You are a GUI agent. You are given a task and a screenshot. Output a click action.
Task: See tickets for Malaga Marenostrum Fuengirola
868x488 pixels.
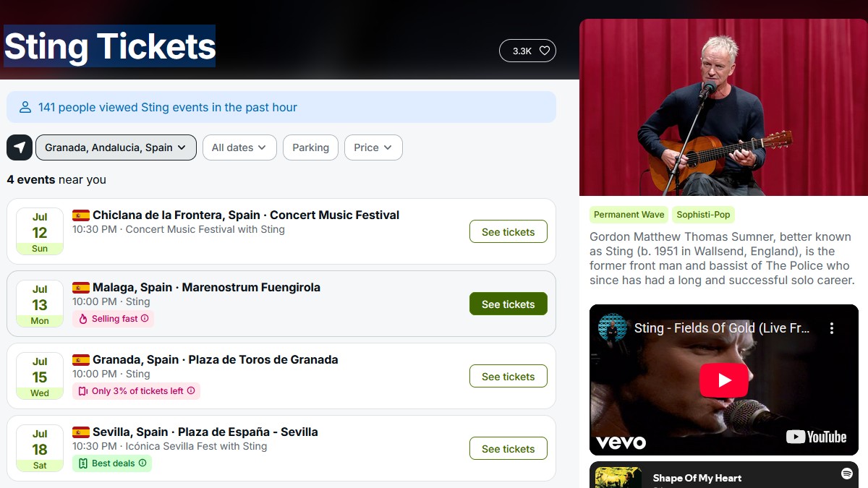point(508,304)
